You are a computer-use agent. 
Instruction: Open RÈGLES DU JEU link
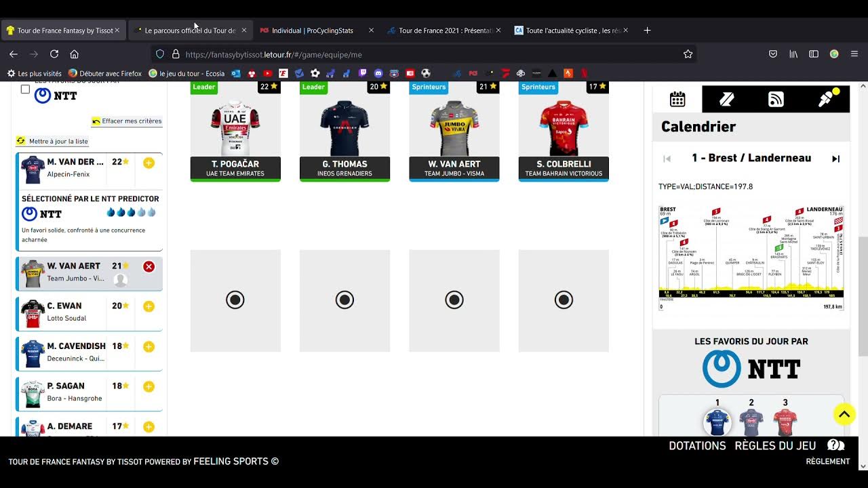(775, 446)
